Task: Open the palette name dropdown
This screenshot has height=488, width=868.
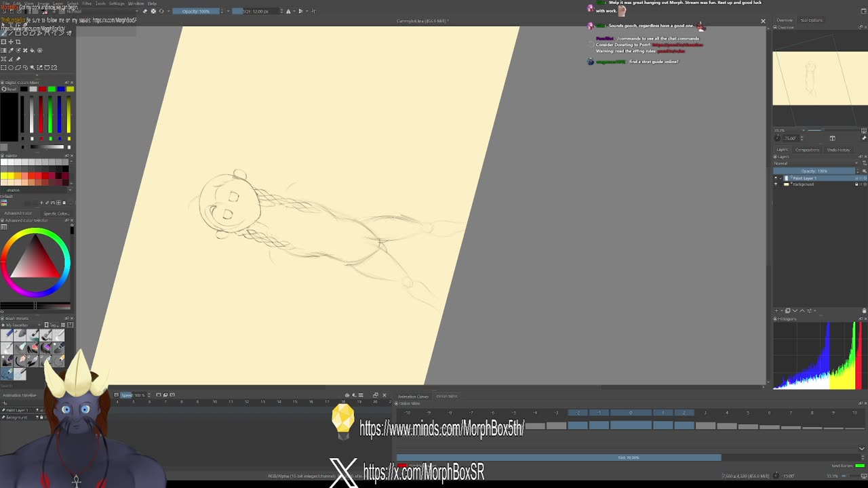Action: coord(34,190)
